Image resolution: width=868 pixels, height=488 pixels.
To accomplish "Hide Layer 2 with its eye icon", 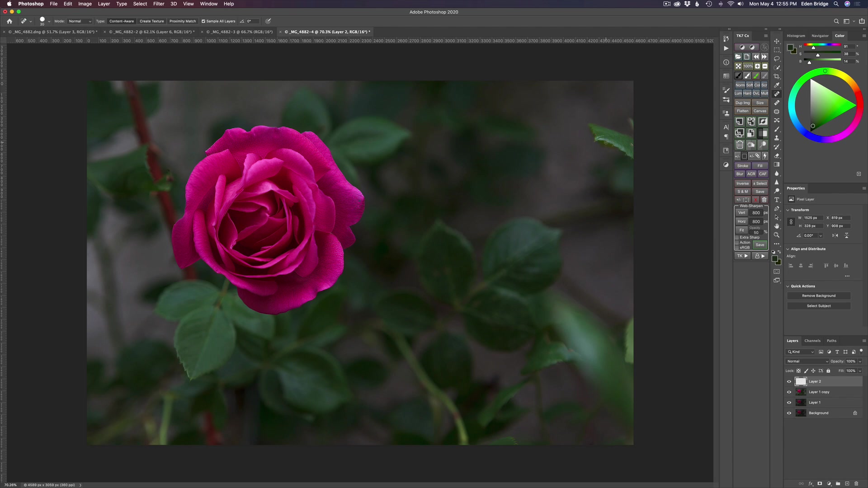I will pyautogui.click(x=789, y=381).
